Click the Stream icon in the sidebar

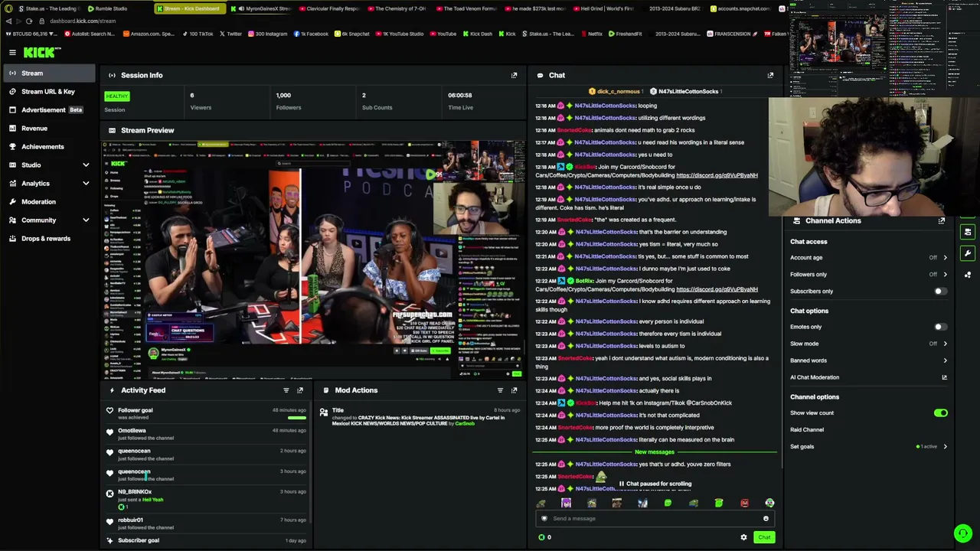click(12, 73)
